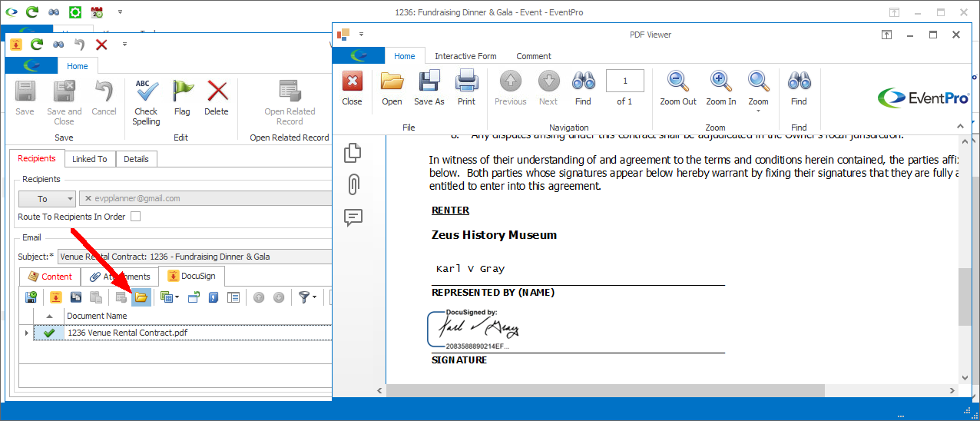Viewport: 980px width, 421px height.
Task: Click the Flag button in Edit group
Action: (x=182, y=98)
